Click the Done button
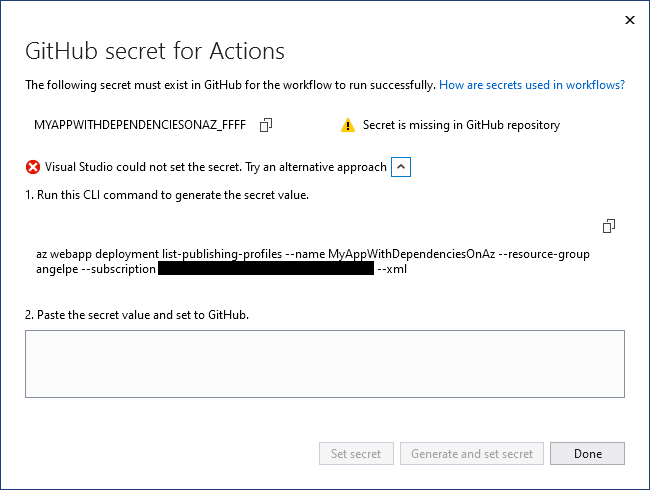The image size is (650, 490). coord(587,454)
